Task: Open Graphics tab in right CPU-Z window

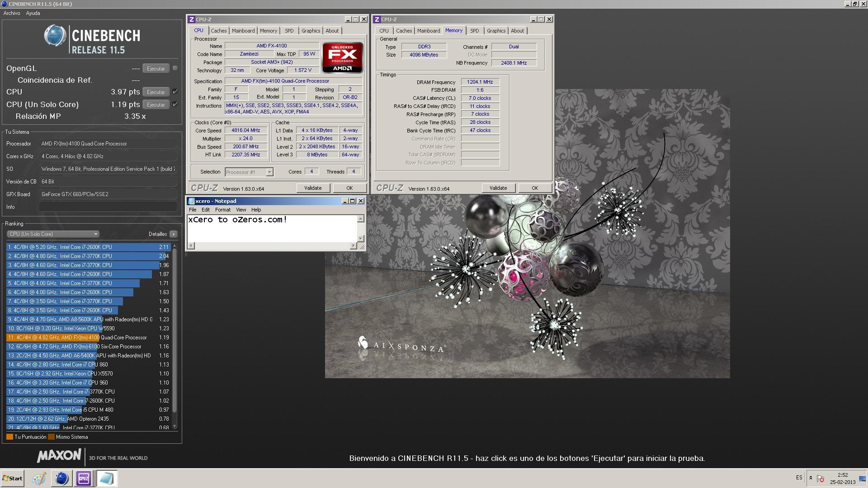Action: pyautogui.click(x=496, y=31)
